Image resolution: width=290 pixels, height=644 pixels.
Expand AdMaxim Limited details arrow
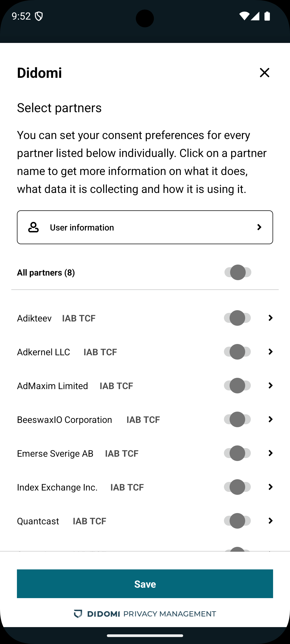pyautogui.click(x=270, y=386)
